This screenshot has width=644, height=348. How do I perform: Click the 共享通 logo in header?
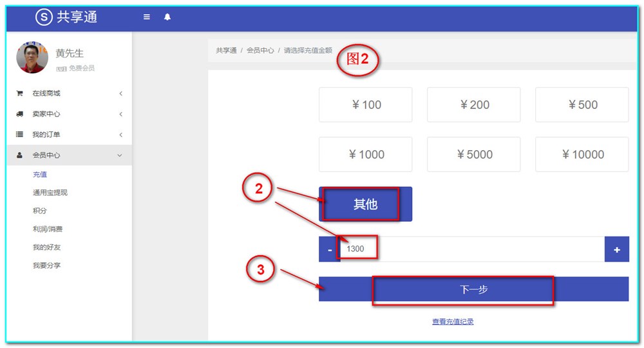click(66, 17)
